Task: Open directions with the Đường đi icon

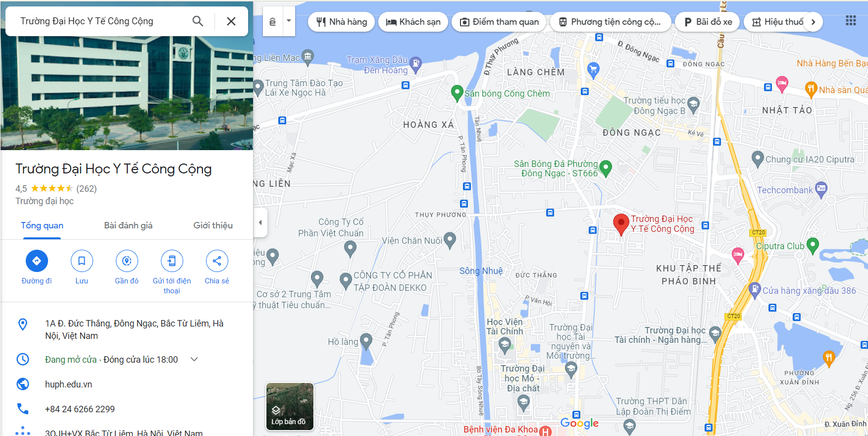Action: coord(37,261)
